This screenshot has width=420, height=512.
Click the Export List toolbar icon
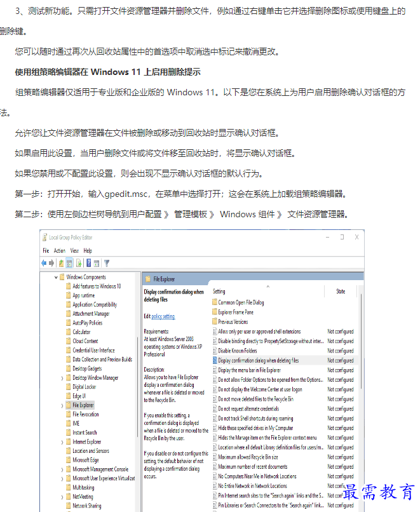79,263
